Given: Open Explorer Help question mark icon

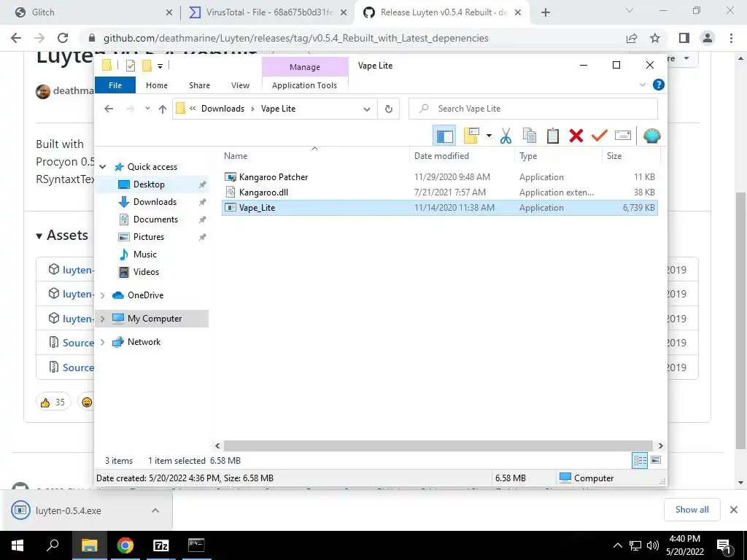Looking at the screenshot, I should click(x=659, y=85).
